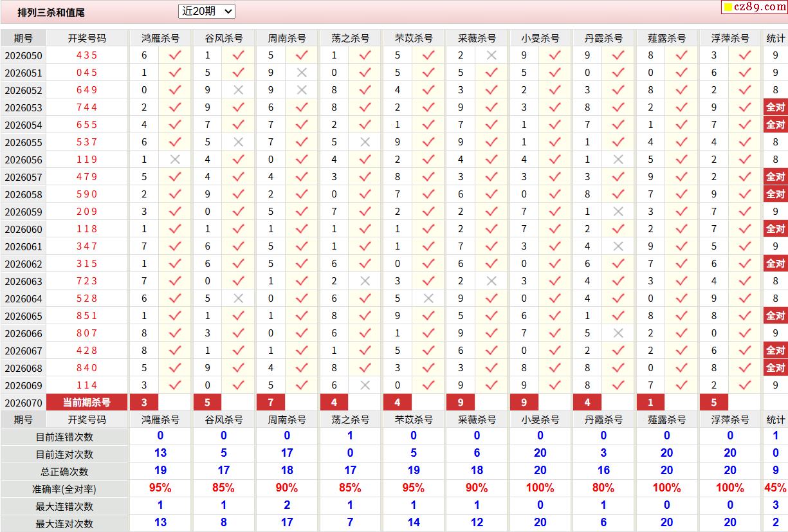Select the period number 2026064
This screenshot has width=788, height=532.
pos(23,298)
